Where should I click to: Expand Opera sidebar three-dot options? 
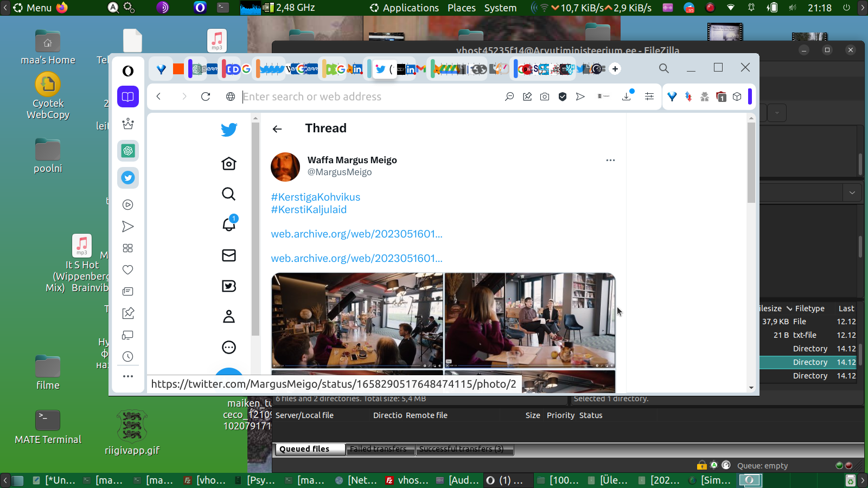tap(128, 376)
